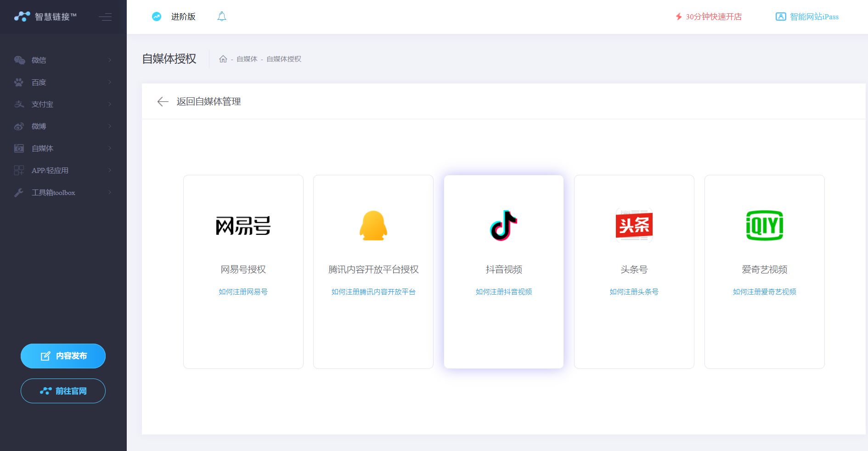This screenshot has width=868, height=451.
Task: Open the APP/轻应用 menu item
Action: click(50, 170)
